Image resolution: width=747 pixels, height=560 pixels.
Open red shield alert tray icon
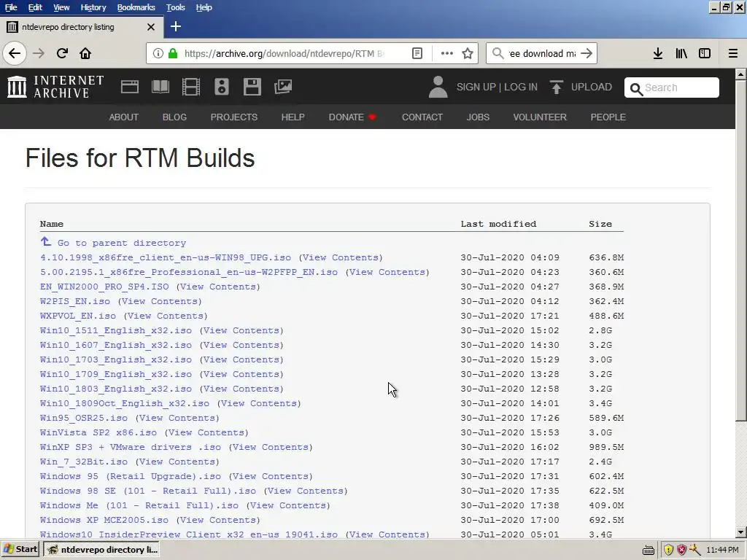coord(682,550)
